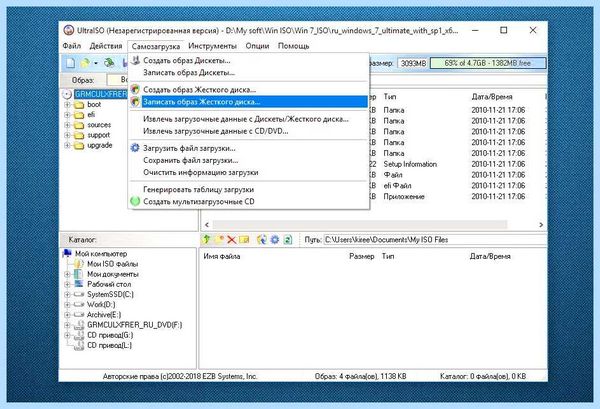Click the New folder icon in catalog toolbar
Viewport: 600px width, 409px height.
tap(219, 240)
